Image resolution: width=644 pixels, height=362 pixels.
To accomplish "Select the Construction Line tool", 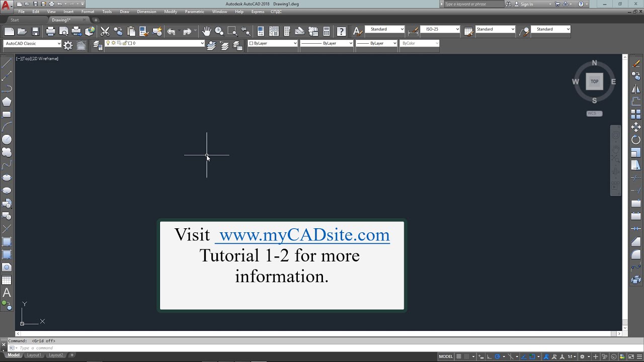I will pyautogui.click(x=7, y=76).
